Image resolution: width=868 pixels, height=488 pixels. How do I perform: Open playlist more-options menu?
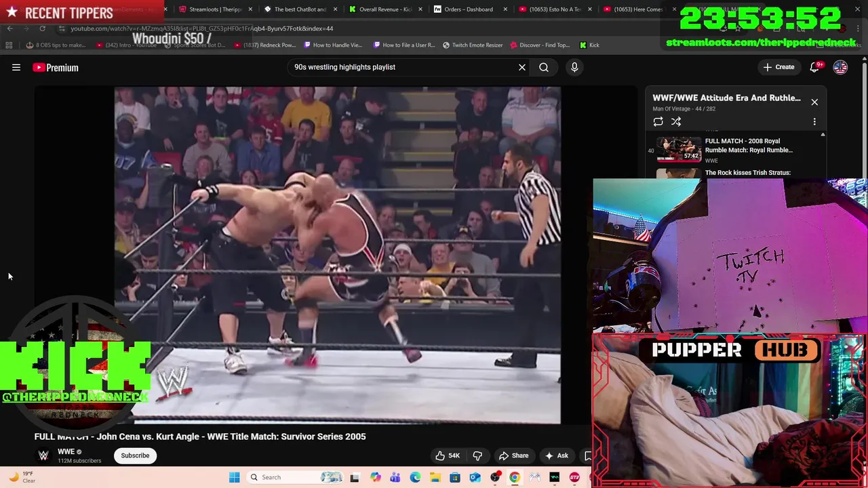(x=814, y=122)
